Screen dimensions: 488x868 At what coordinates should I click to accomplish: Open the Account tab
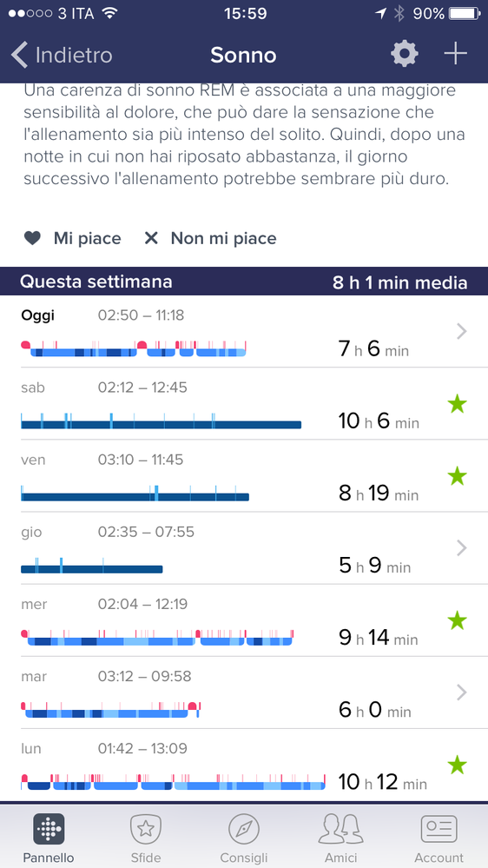[439, 837]
